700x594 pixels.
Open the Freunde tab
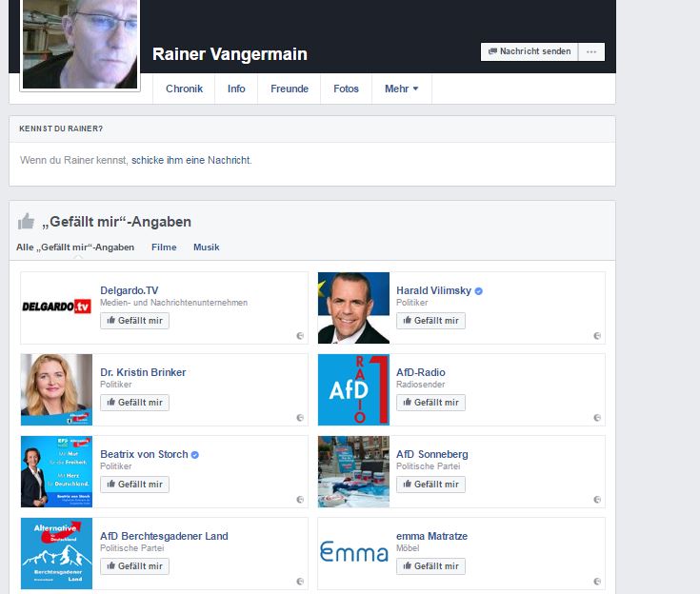point(290,89)
